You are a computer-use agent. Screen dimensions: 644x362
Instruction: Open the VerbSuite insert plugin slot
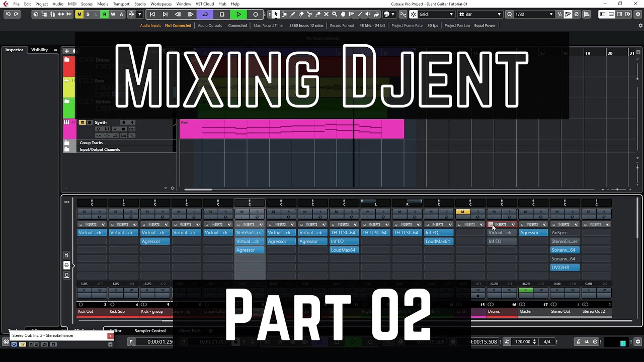click(x=250, y=233)
